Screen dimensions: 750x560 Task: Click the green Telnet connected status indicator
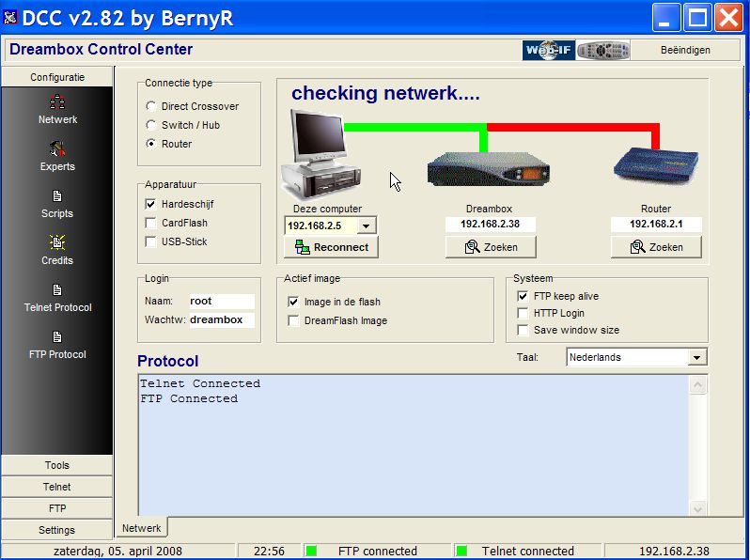pyautogui.click(x=461, y=551)
